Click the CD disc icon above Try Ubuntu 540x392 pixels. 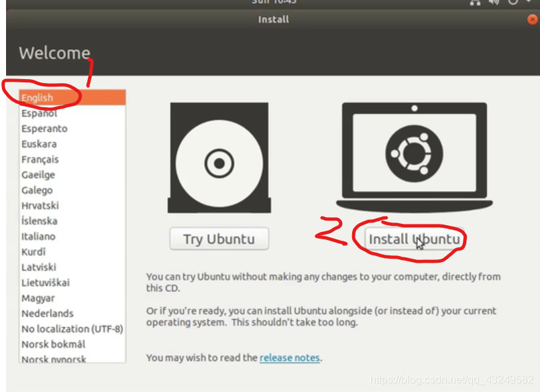pos(219,157)
